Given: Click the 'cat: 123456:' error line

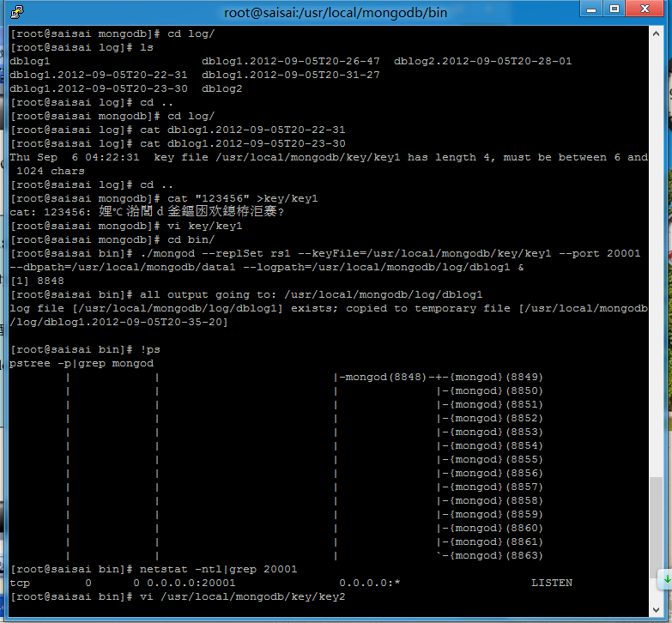Looking at the screenshot, I should coord(147,212).
